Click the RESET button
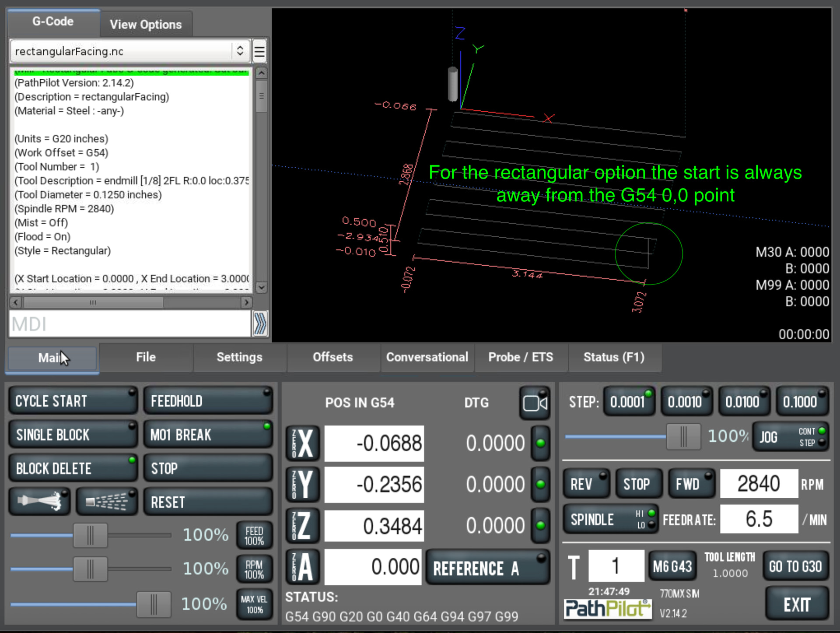The height and width of the screenshot is (633, 840). pyautogui.click(x=208, y=502)
